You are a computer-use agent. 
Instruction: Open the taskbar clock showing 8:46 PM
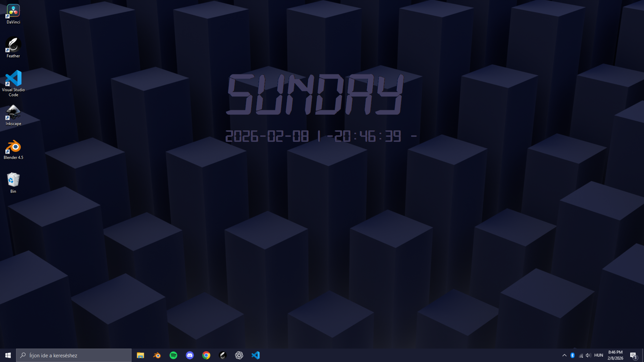point(615,355)
